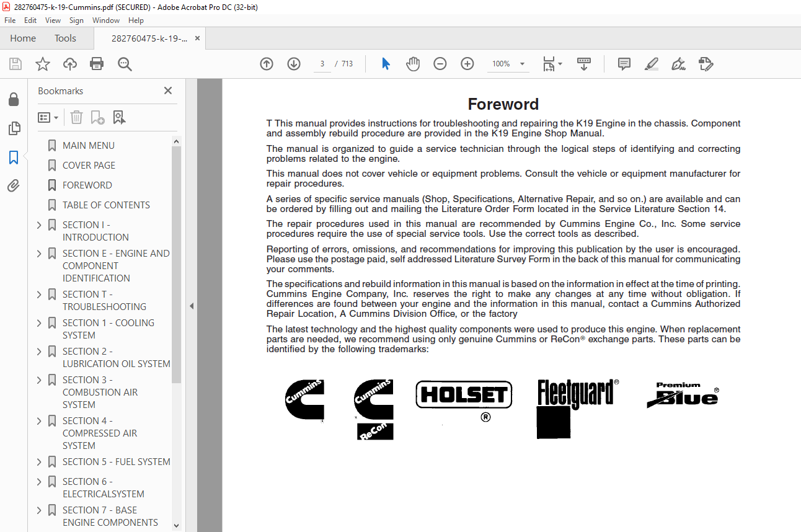Expand the SECTION I - INTRODUCTION bookmark
801x532 pixels.
tap(39, 225)
